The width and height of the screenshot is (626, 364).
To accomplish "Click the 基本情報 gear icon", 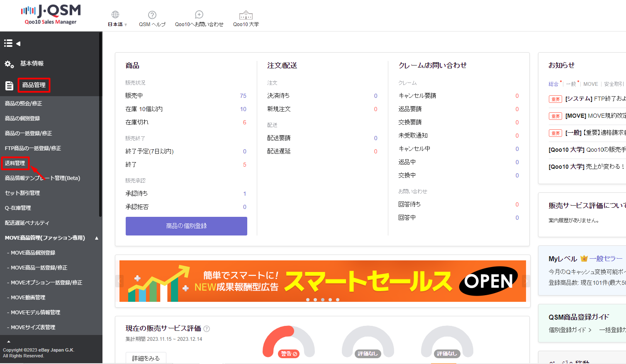I will [10, 64].
